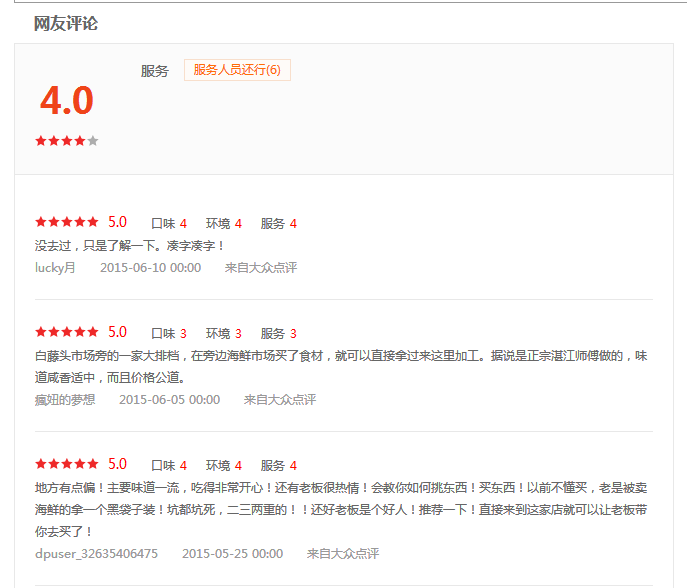The width and height of the screenshot is (687, 588).
Task: Click 环境 4 in lucky月's review
Action: pos(223,223)
